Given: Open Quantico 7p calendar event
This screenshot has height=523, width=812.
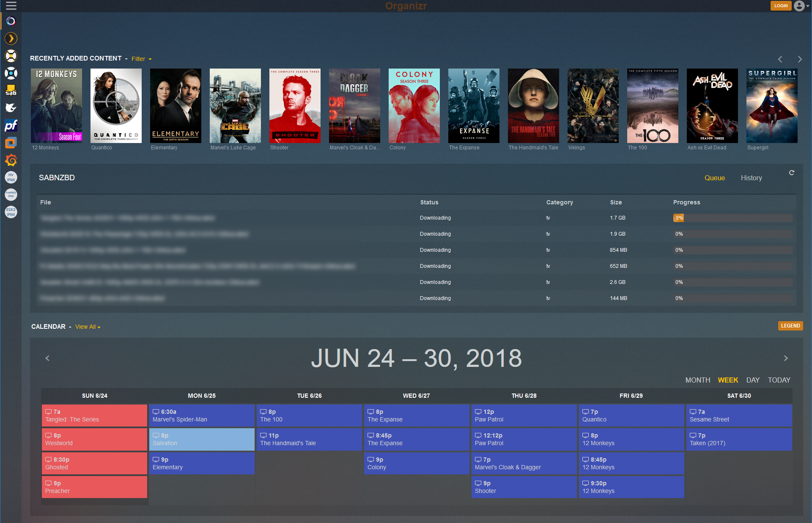Looking at the screenshot, I should [x=631, y=416].
